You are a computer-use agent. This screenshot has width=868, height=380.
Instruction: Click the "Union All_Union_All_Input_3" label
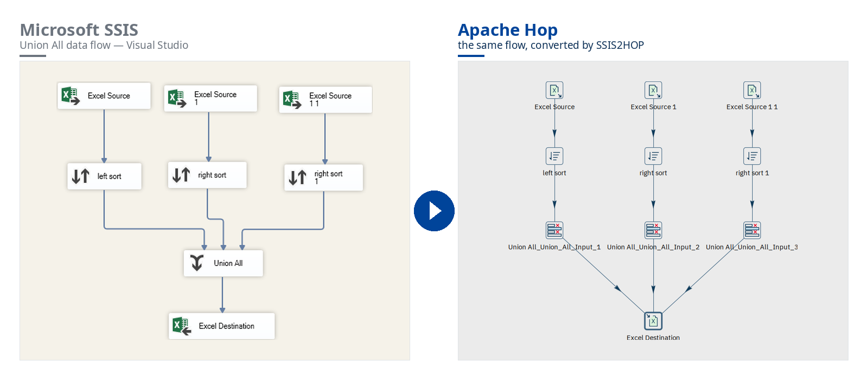[752, 247]
